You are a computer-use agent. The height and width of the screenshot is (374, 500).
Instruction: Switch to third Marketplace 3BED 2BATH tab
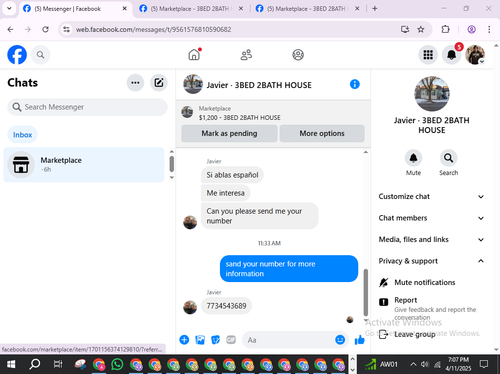[x=307, y=9]
